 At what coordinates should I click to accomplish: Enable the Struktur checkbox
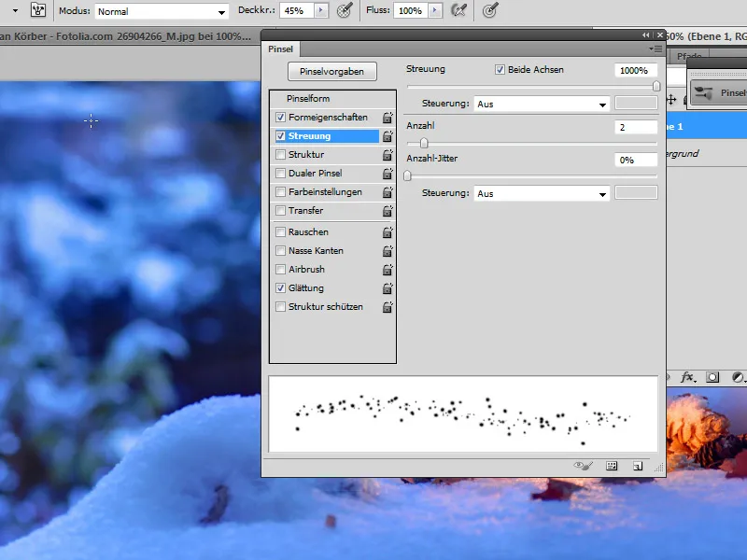point(281,155)
